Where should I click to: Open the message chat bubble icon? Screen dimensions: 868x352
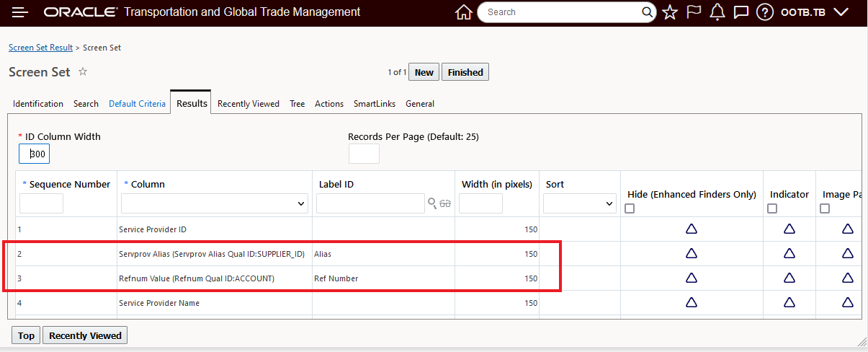[x=741, y=12]
